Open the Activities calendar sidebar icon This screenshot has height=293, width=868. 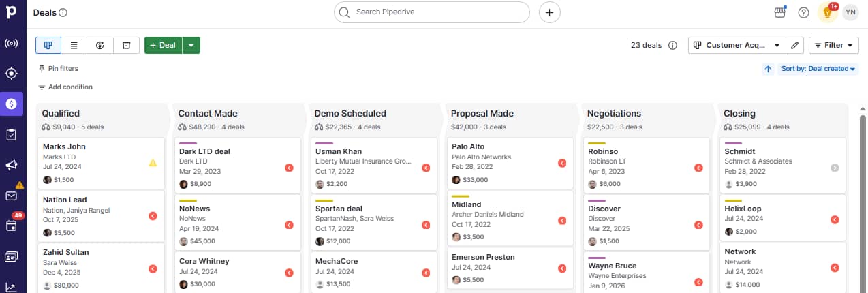point(12,226)
